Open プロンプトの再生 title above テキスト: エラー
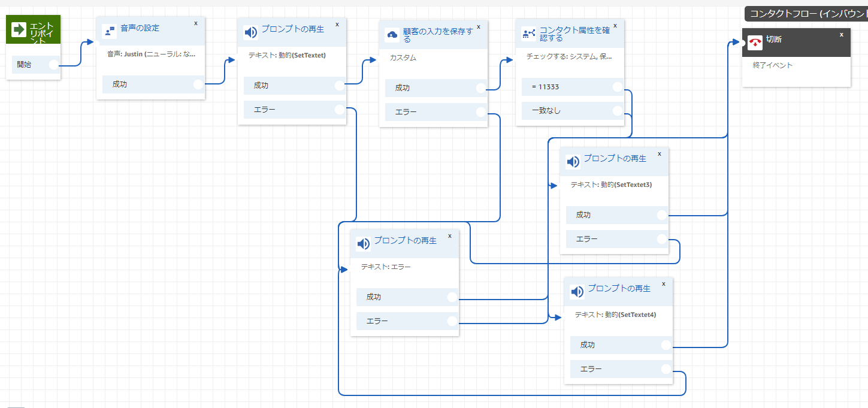 point(406,241)
